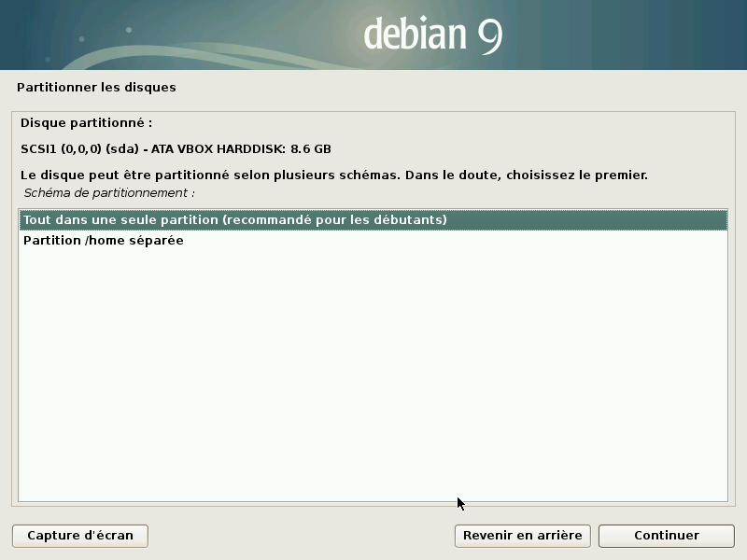Go back using Revenir en arrière

(521, 536)
